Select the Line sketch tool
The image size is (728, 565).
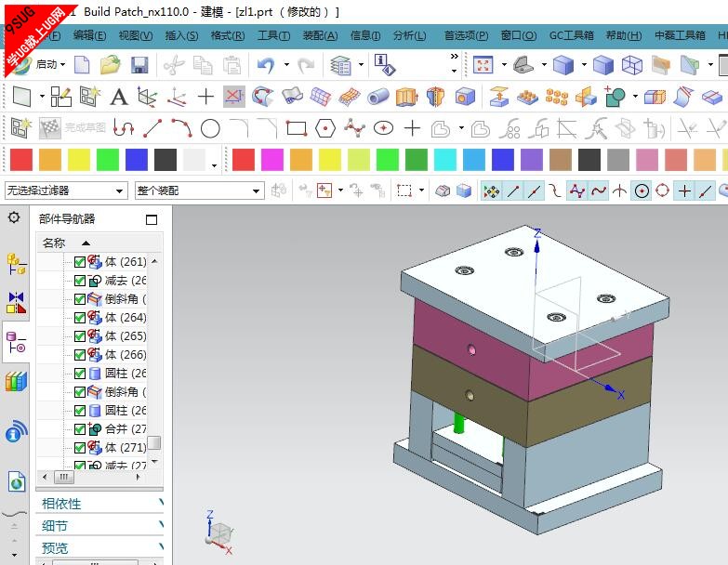[152, 128]
